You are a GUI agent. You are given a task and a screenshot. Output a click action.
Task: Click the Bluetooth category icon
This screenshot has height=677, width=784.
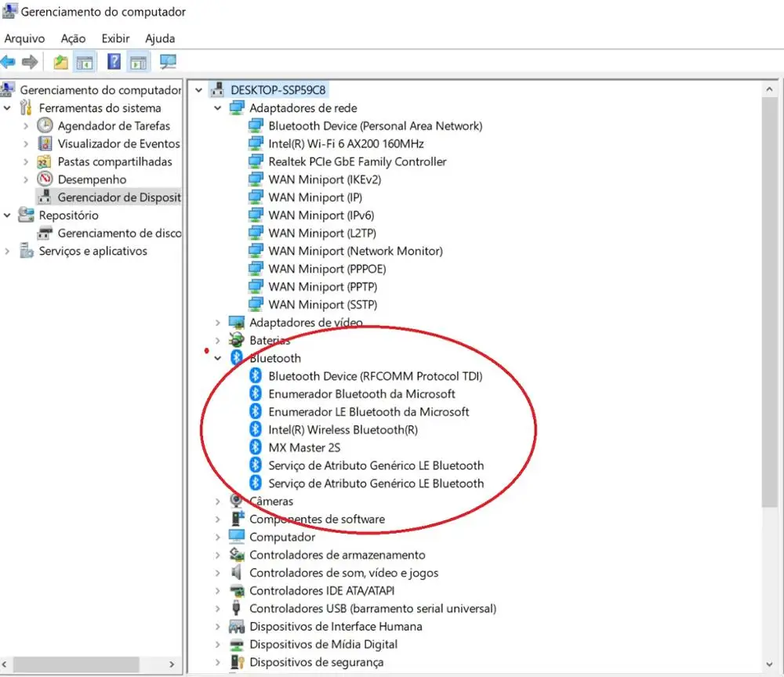[x=237, y=358]
